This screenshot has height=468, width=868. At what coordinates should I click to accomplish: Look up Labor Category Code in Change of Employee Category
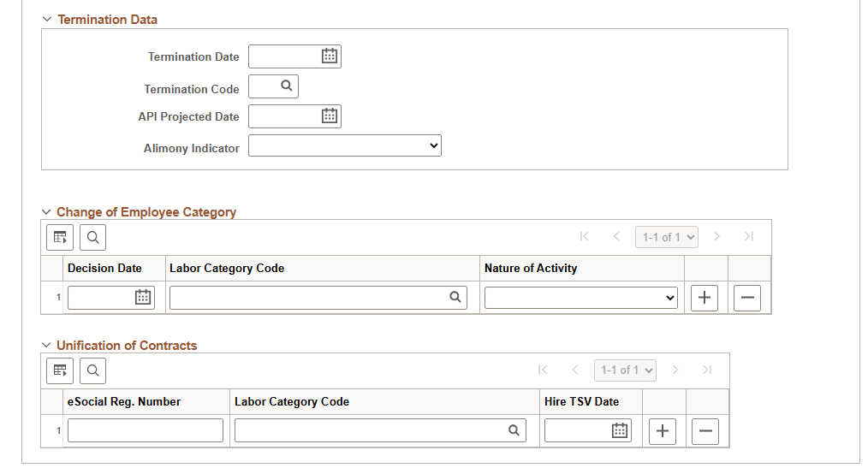point(455,297)
